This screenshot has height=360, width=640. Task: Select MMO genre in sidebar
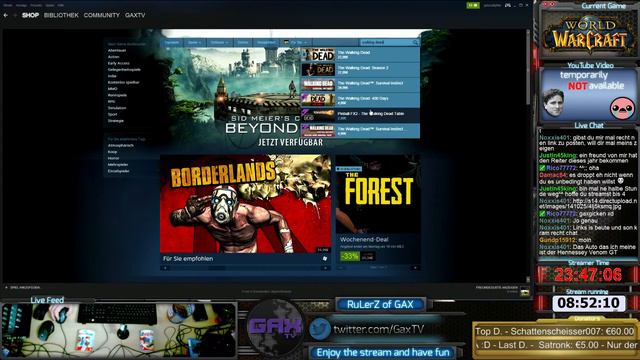point(113,89)
